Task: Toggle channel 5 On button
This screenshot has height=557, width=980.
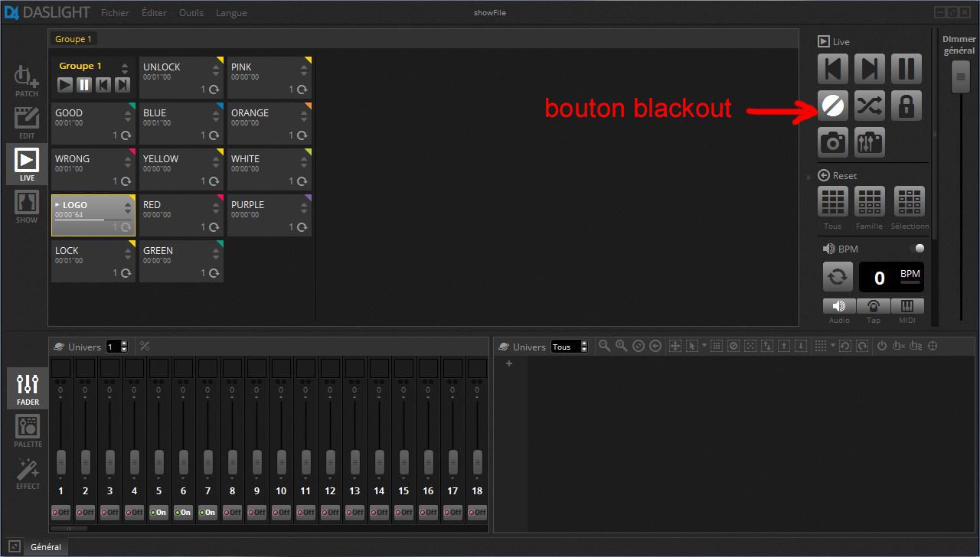Action: pos(158,512)
